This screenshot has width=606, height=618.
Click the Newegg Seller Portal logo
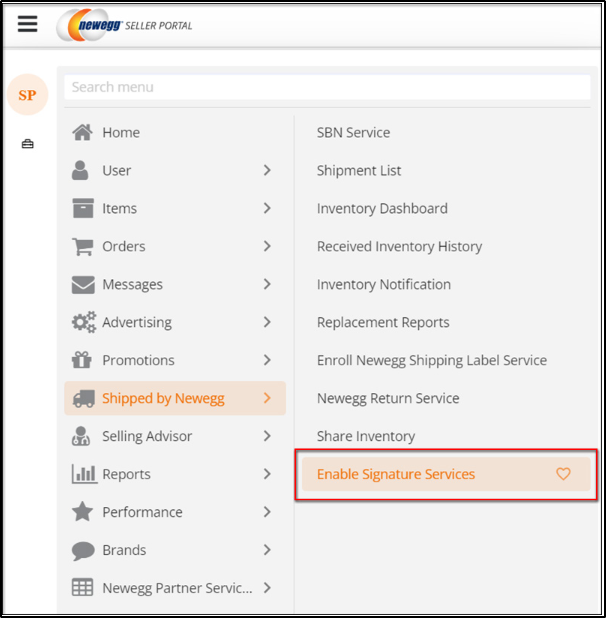click(x=125, y=25)
